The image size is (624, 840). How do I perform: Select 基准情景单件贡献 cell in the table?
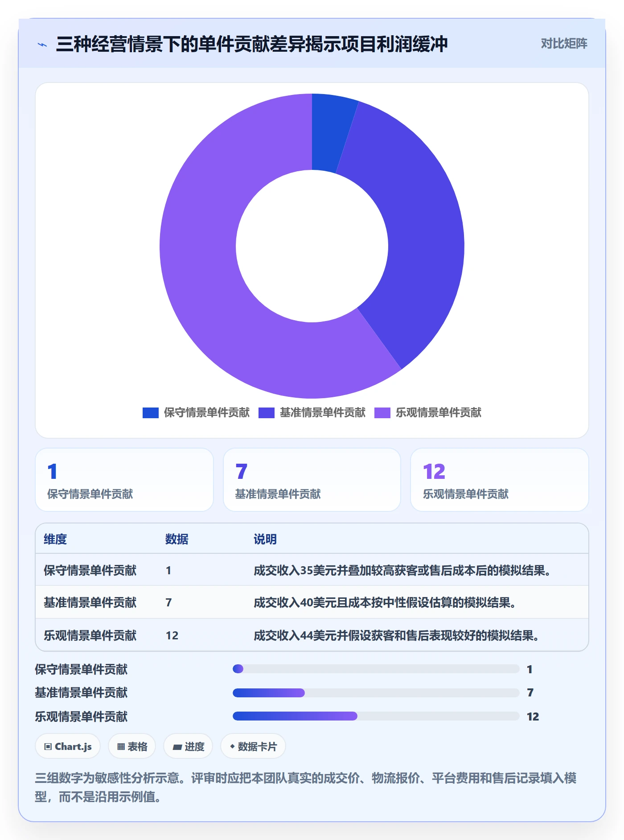pos(90,602)
